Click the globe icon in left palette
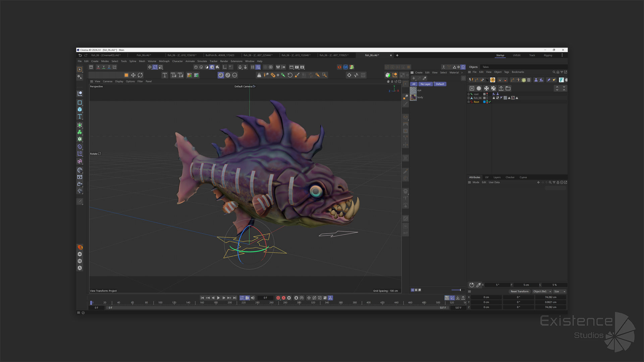644x362 pixels. coord(80,170)
